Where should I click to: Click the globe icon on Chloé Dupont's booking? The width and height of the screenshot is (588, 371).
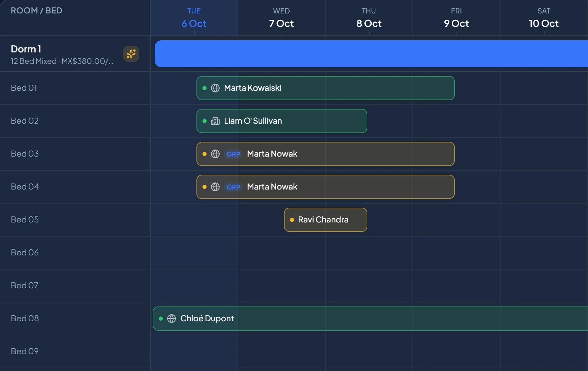pos(172,319)
